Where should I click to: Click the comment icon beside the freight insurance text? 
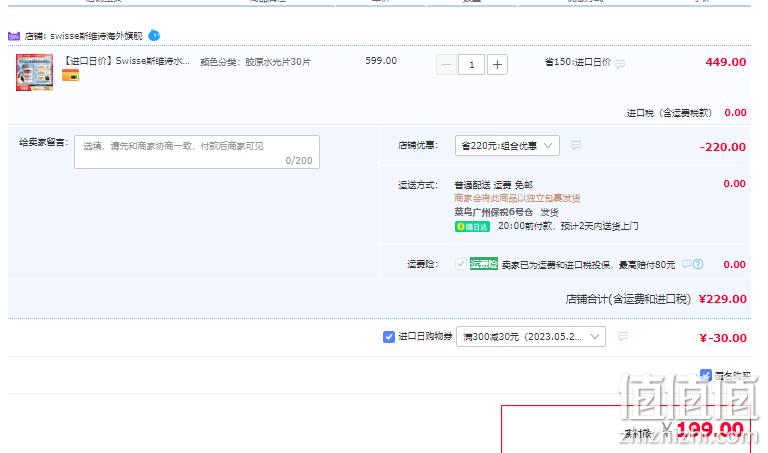[x=687, y=264]
